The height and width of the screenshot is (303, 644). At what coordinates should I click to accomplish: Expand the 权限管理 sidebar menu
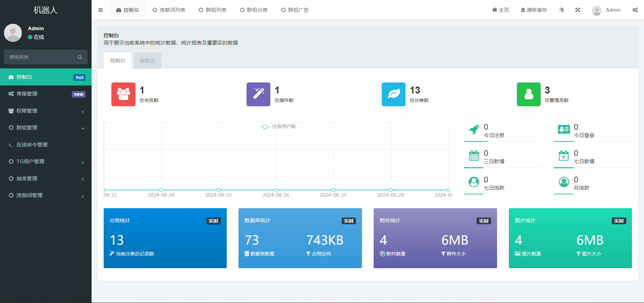coord(46,111)
